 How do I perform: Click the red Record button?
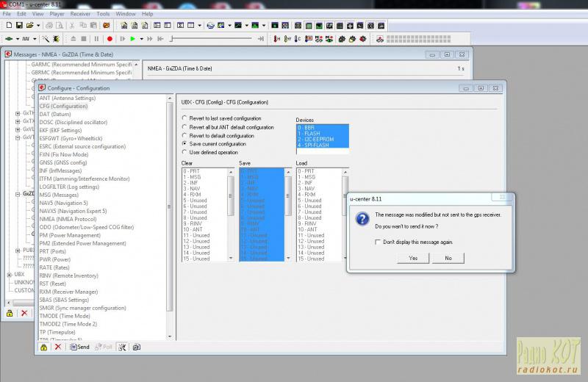110,39
